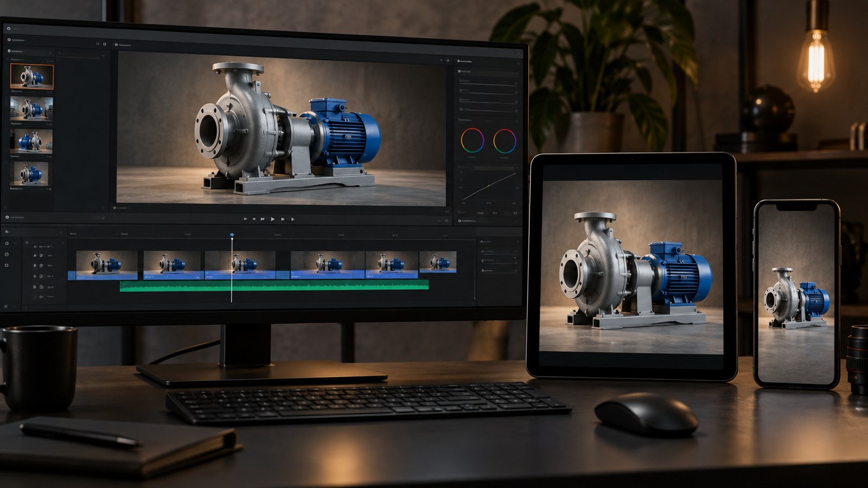Click the icon at the curves section's right edge
The image size is (868, 488).
[516, 168]
